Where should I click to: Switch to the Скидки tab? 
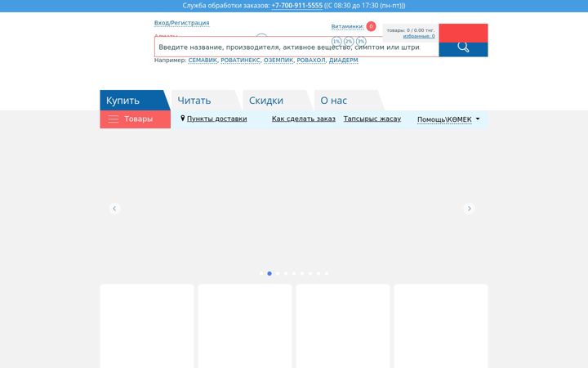coord(277,101)
